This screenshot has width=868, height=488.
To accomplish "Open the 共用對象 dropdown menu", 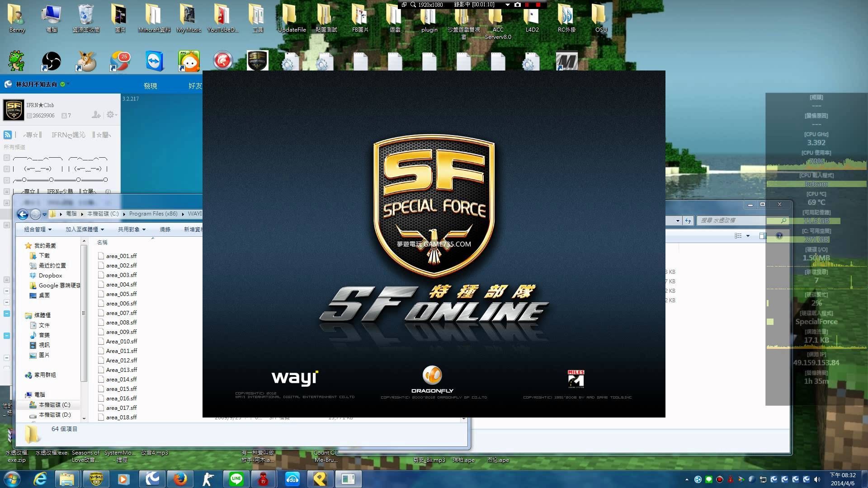I will (x=132, y=230).
